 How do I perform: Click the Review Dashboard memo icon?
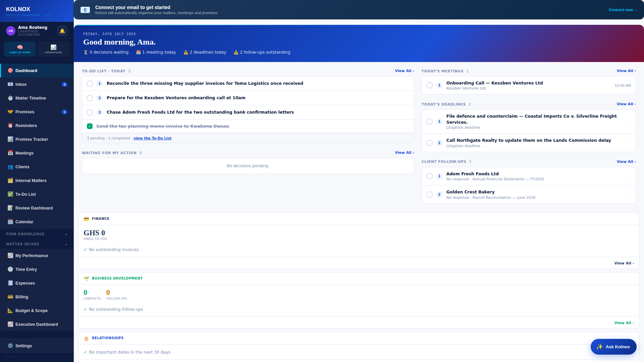10,208
